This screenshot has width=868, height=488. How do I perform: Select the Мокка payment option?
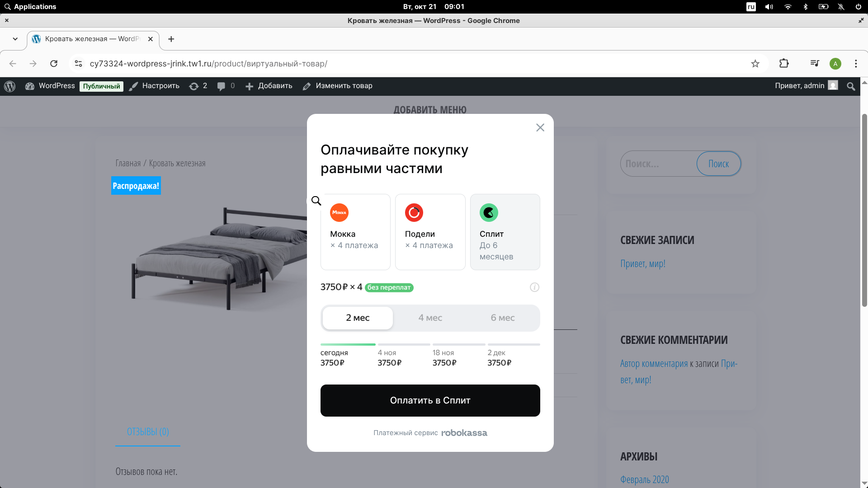(355, 232)
